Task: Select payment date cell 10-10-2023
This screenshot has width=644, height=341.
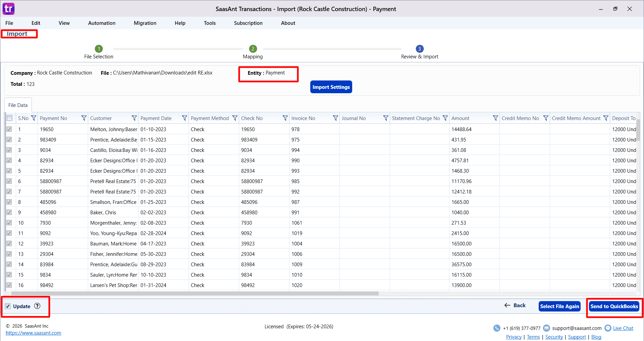Action: click(x=163, y=275)
